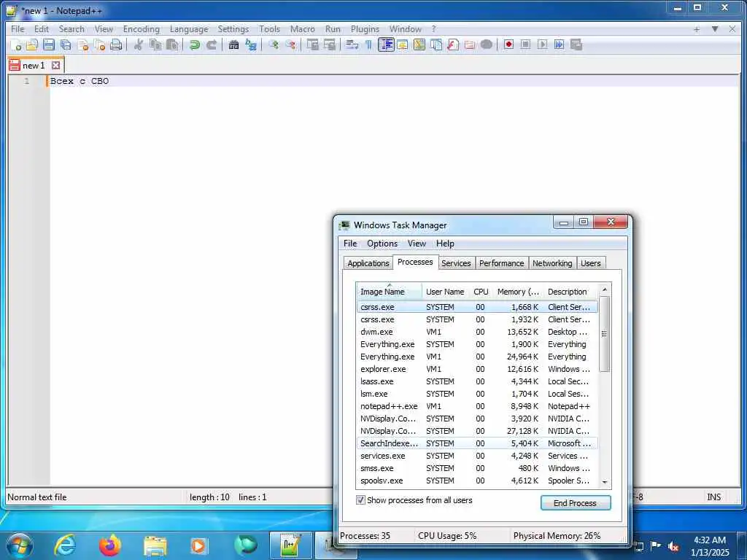Switch to the Performance tab

pyautogui.click(x=502, y=263)
